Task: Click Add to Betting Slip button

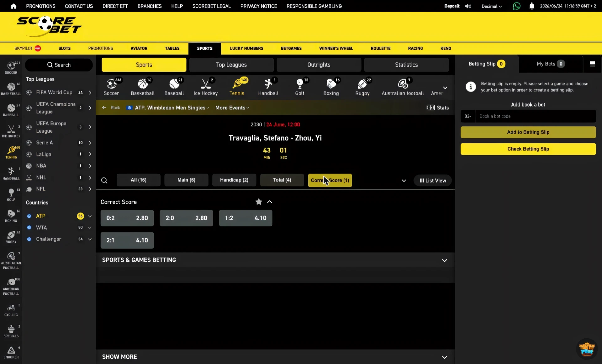Action: [528, 132]
